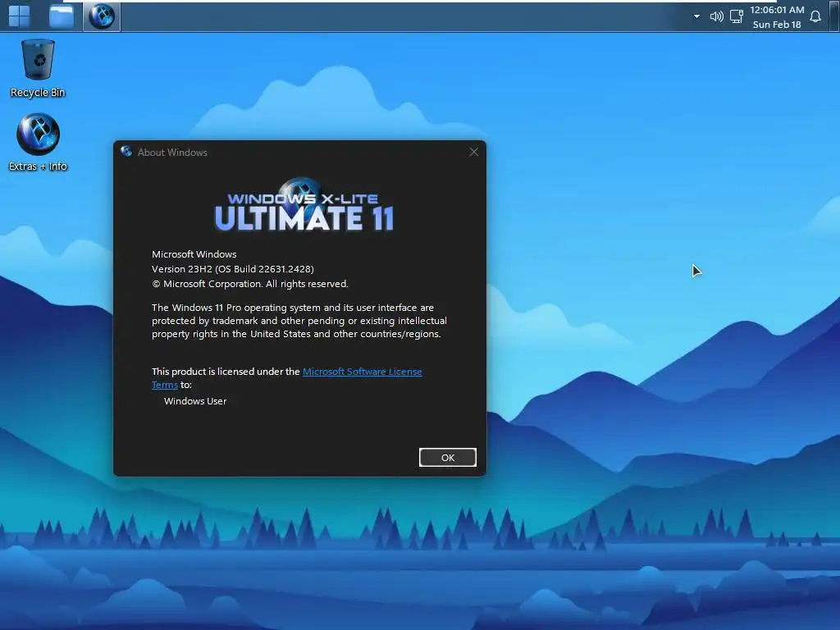Click the Microsoft Corporation copyright line
Screen dimensions: 840x630
(249, 284)
